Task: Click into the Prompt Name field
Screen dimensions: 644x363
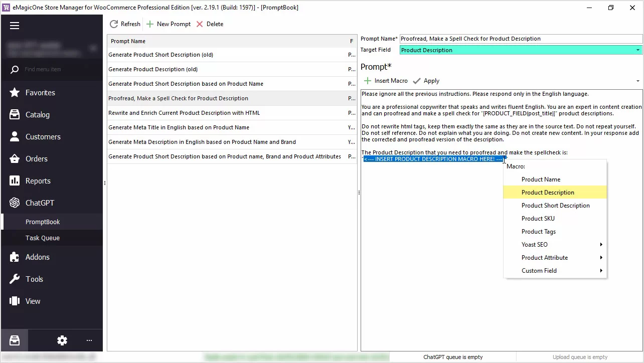Action: pos(520,39)
